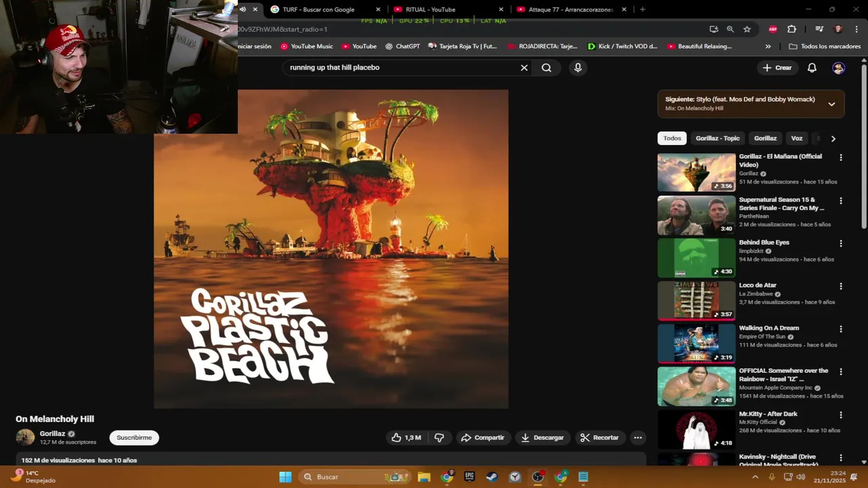This screenshot has height=488, width=868.
Task: Select the Voz filter chip
Action: click(x=797, y=138)
